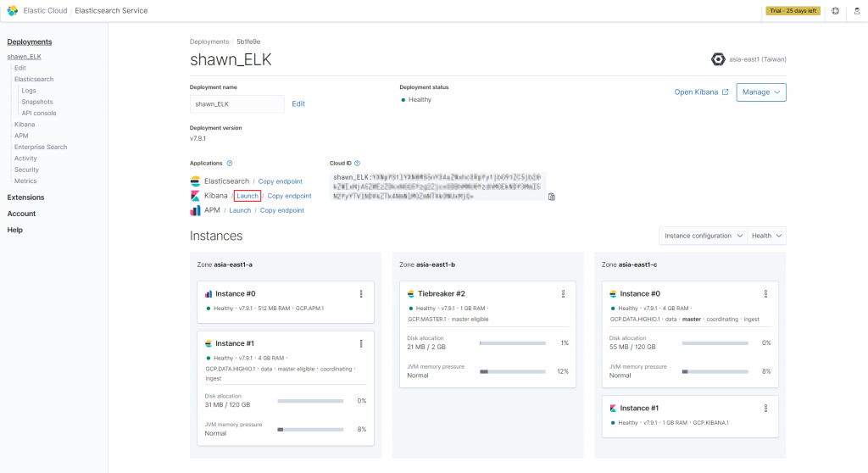868x473 pixels.
Task: Click the Cloud ID text box
Action: pos(437,186)
